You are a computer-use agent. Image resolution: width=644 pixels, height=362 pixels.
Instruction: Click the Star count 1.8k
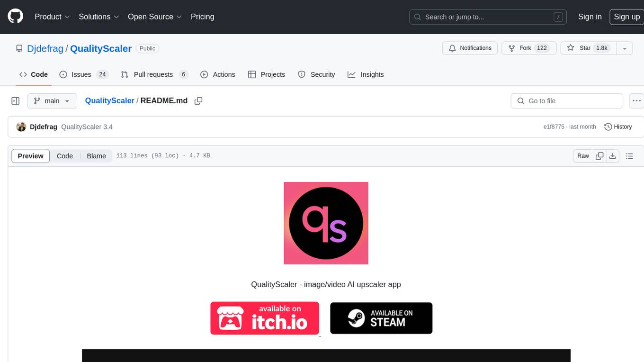coord(601,48)
